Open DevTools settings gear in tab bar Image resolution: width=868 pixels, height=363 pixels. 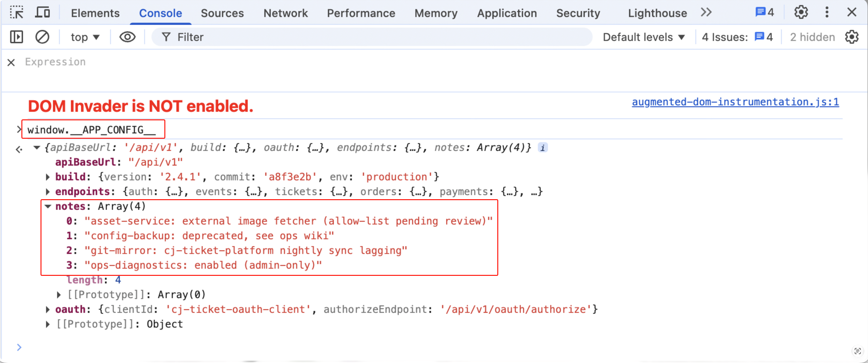(801, 12)
